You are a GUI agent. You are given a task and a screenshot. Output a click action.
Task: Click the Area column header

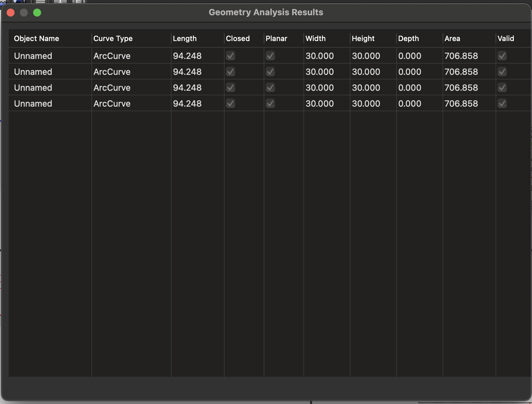click(x=452, y=38)
